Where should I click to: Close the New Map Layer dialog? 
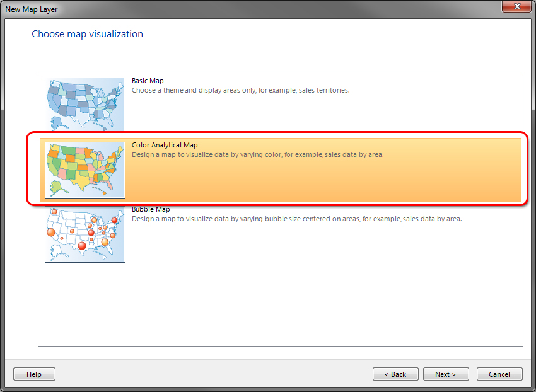click(x=516, y=6)
